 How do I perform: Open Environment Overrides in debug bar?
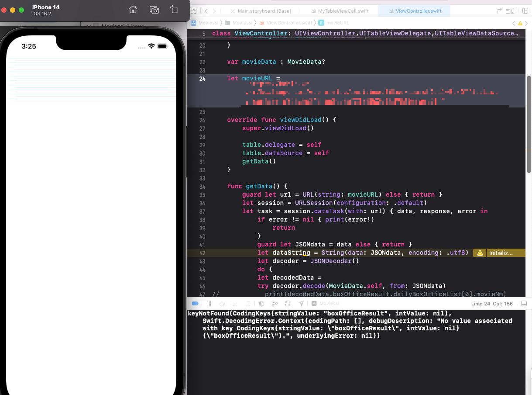point(288,303)
